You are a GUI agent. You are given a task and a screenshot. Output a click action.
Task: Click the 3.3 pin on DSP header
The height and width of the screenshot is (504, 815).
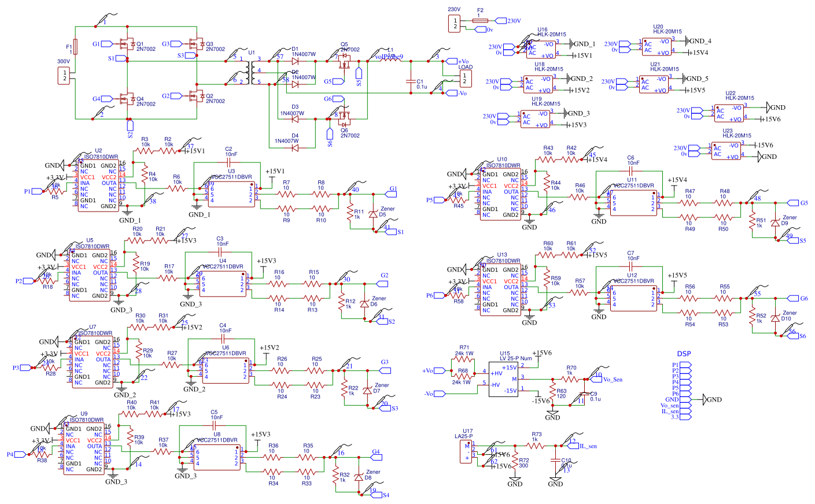[x=685, y=417]
